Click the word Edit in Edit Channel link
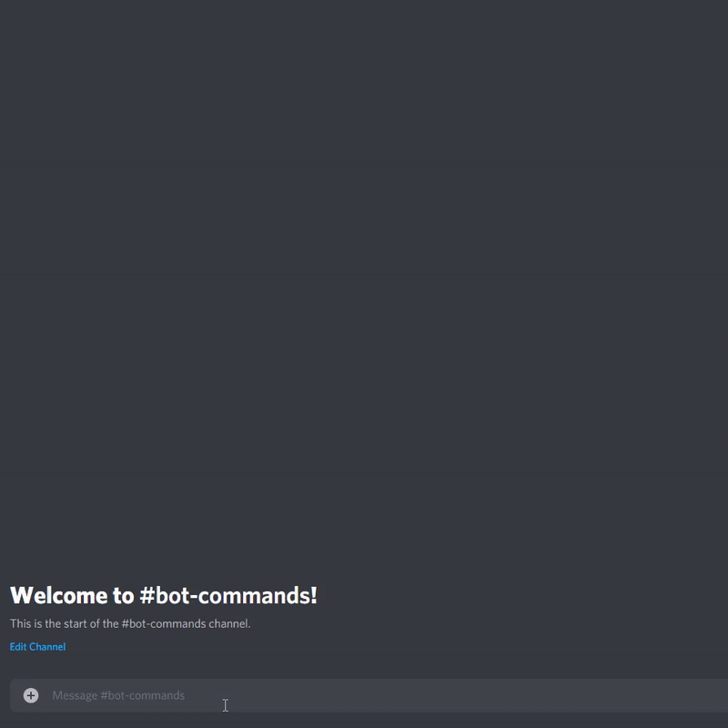 tap(18, 647)
